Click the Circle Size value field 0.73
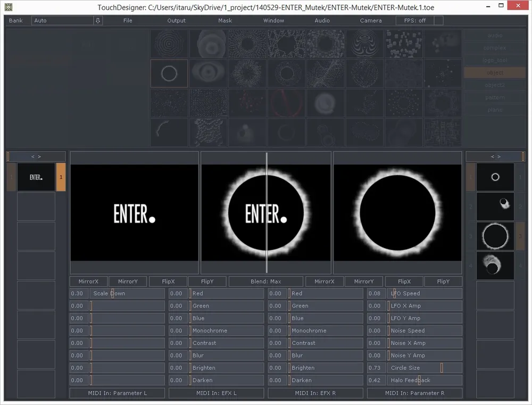 [376, 368]
